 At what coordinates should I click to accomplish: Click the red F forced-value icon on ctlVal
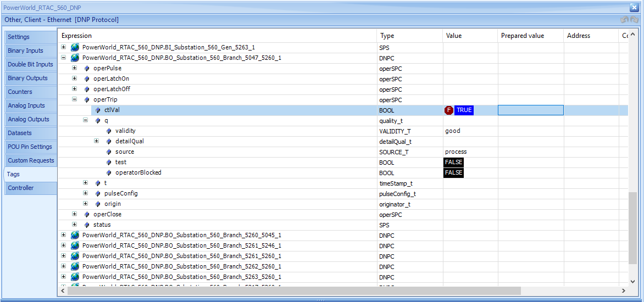pos(449,110)
